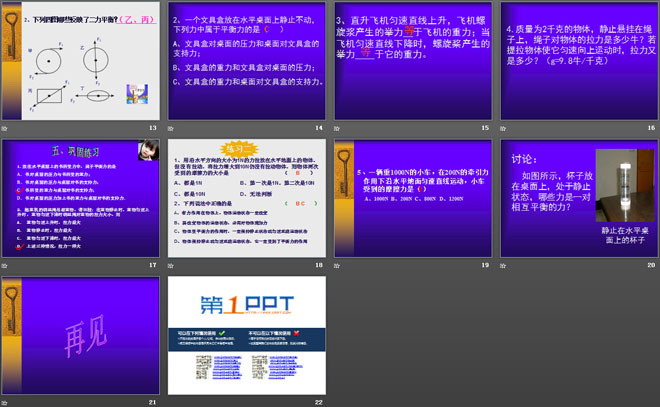Click slide number 21 label

click(x=152, y=402)
